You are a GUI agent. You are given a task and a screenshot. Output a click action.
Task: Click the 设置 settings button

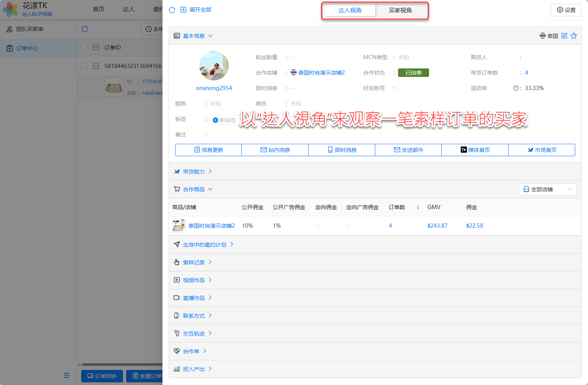point(566,10)
